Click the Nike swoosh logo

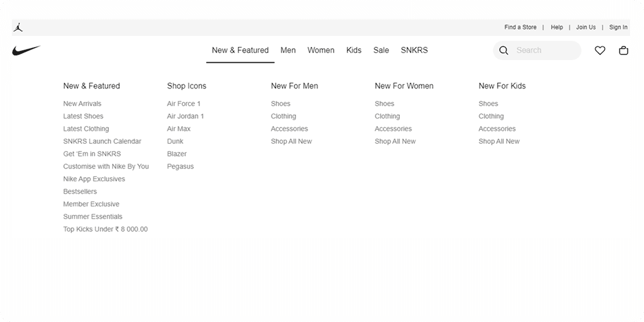coord(26,50)
